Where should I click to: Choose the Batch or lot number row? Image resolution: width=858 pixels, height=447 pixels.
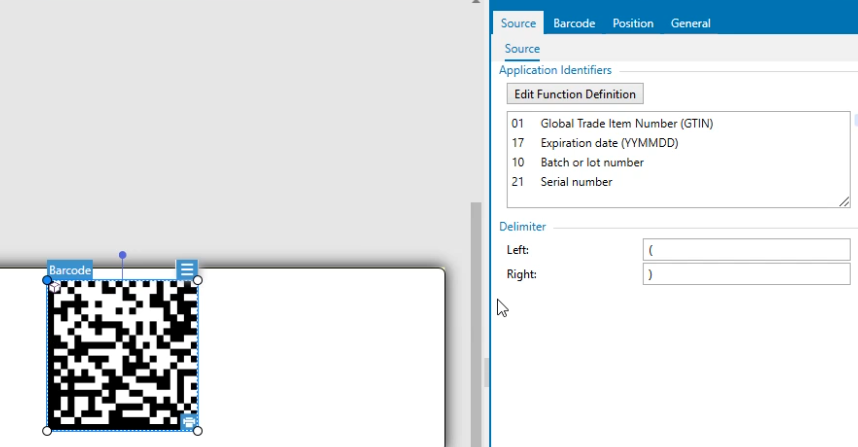pyautogui.click(x=592, y=162)
